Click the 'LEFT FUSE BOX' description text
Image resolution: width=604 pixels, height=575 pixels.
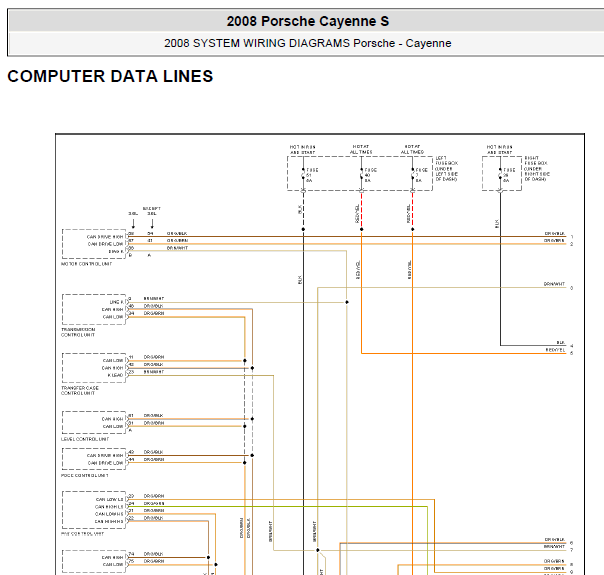click(x=447, y=169)
